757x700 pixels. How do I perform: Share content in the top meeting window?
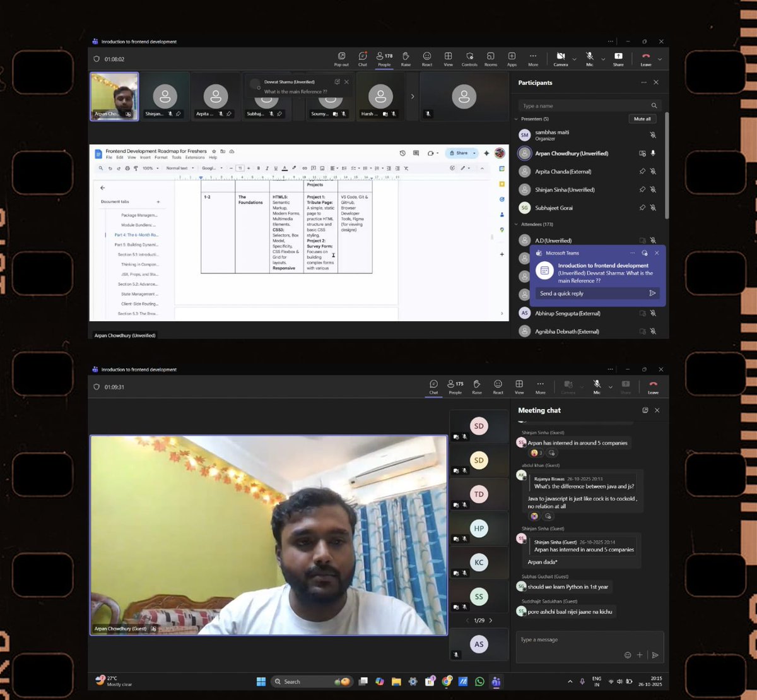[x=618, y=59]
